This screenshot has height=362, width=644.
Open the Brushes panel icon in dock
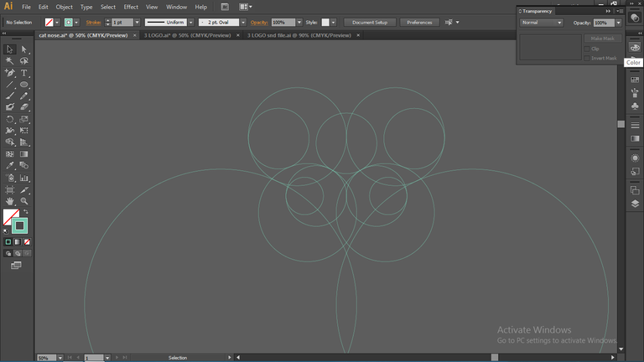click(635, 93)
